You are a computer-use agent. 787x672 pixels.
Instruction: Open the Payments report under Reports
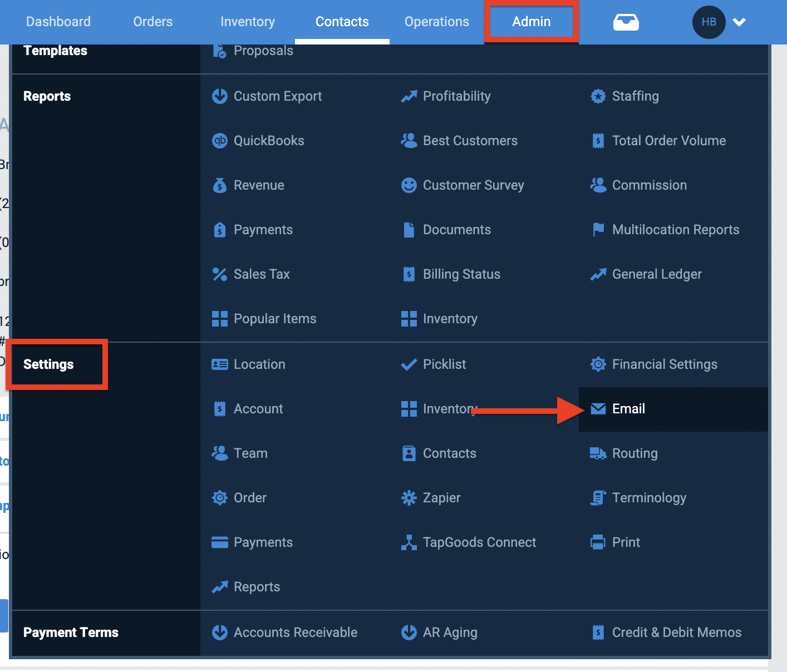(x=263, y=230)
